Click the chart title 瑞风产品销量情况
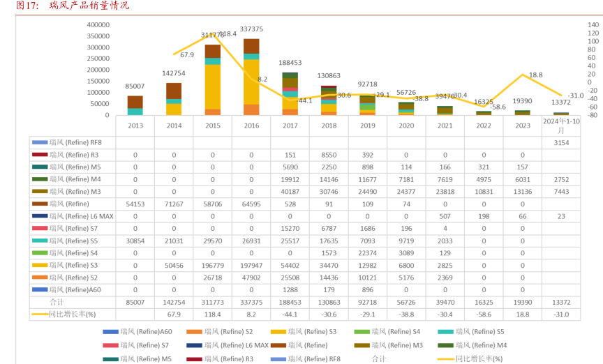The height and width of the screenshot is (364, 603). [x=89, y=6]
